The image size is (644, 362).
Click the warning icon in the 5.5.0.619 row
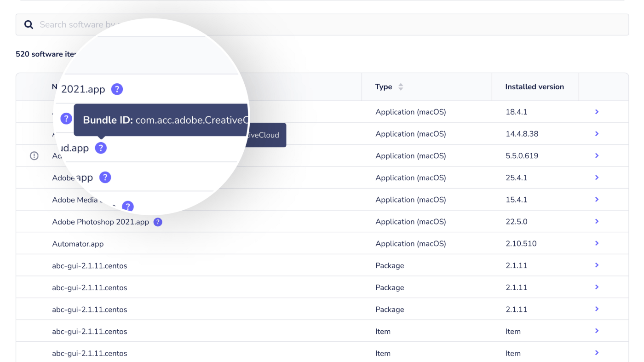click(x=34, y=156)
